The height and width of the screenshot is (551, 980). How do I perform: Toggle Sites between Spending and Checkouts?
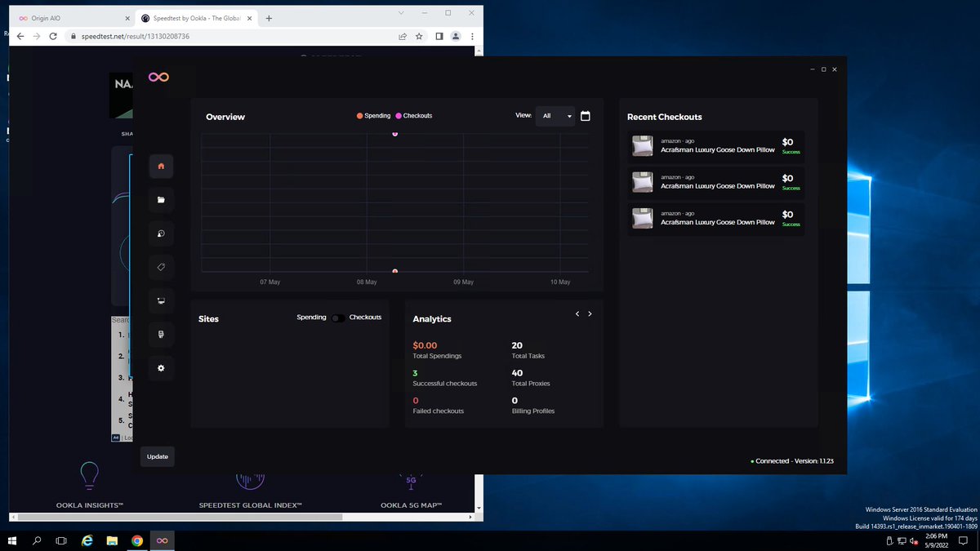[x=337, y=318]
